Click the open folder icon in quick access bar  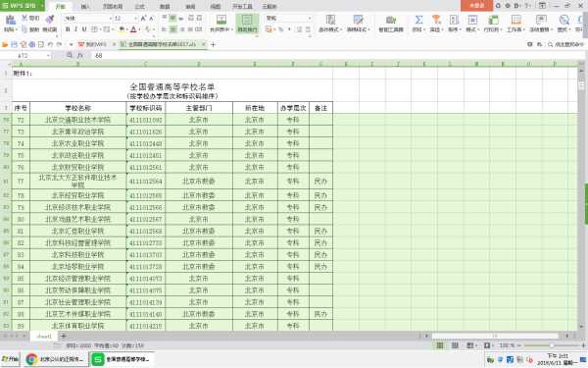click(5, 45)
